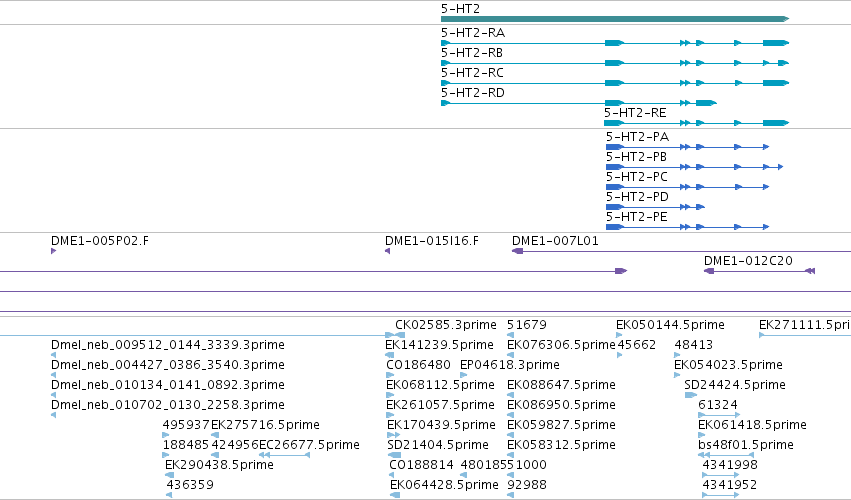The height and width of the screenshot is (500, 851).
Task: Click the EK086950.5prime EST label
Action: (561, 406)
